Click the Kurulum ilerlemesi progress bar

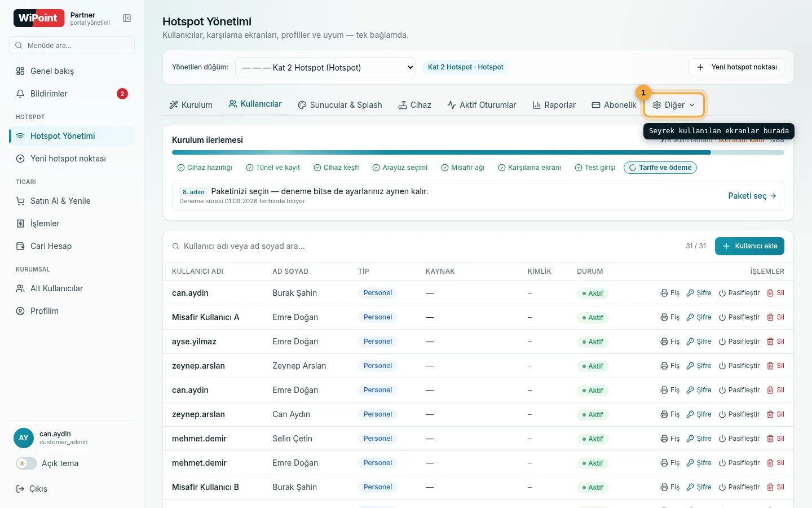[x=478, y=152]
